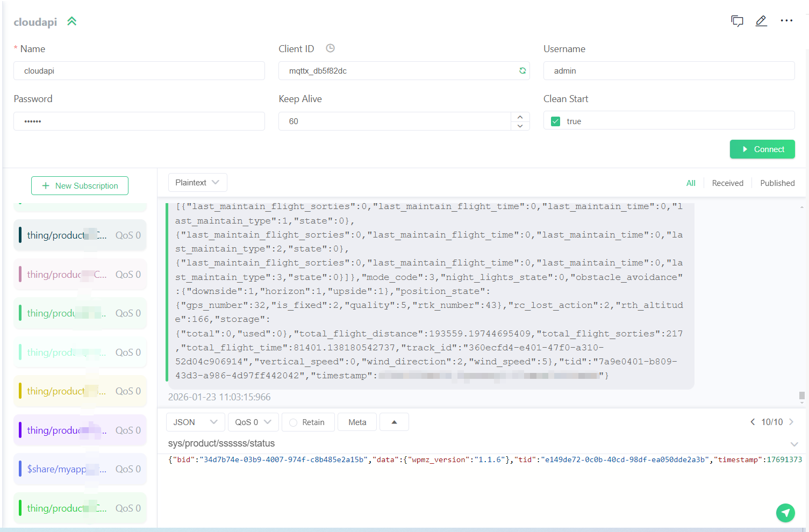The height and width of the screenshot is (532, 809).
Task: Increase Keep Alive value with up arrow
Action: click(x=520, y=117)
